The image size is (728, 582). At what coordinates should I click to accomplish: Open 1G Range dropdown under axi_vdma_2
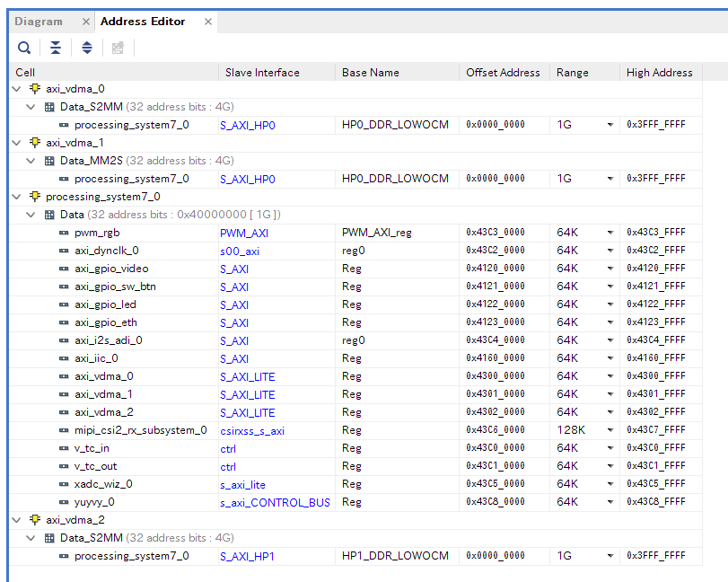click(610, 556)
